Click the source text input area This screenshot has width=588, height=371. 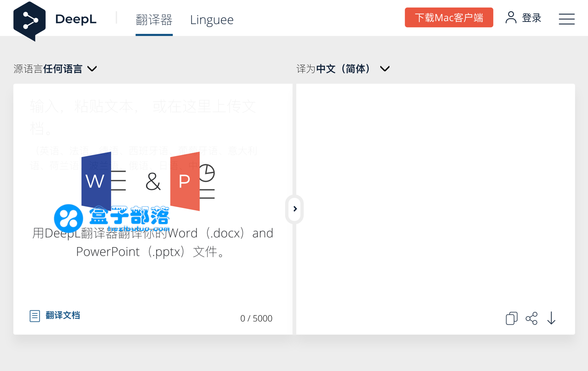153,209
